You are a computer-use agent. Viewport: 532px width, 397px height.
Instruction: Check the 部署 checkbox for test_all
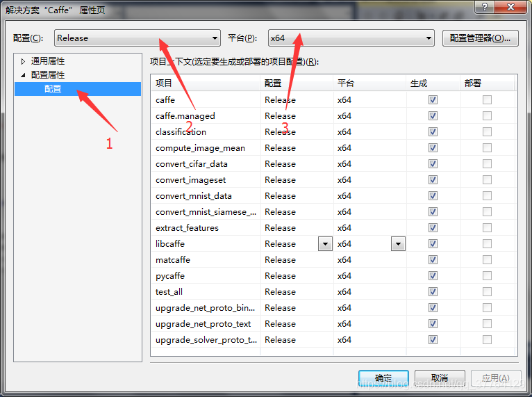point(488,291)
